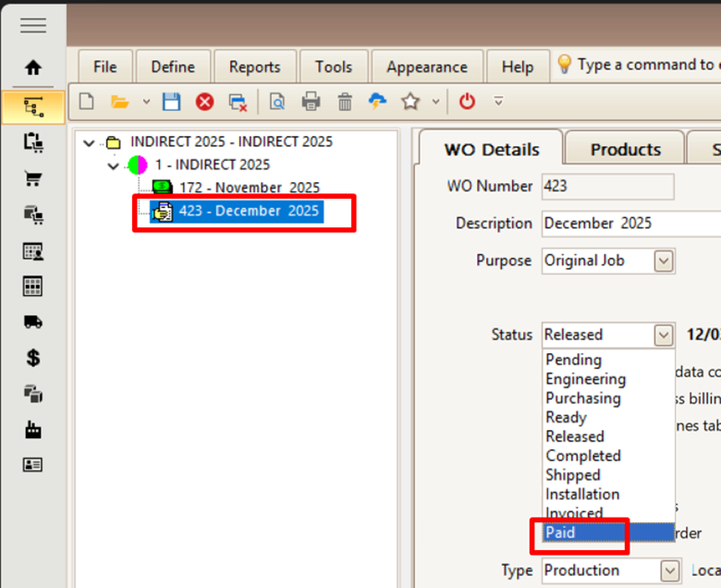Open the Reports menu
Viewport: 721px width, 588px height.
point(254,67)
